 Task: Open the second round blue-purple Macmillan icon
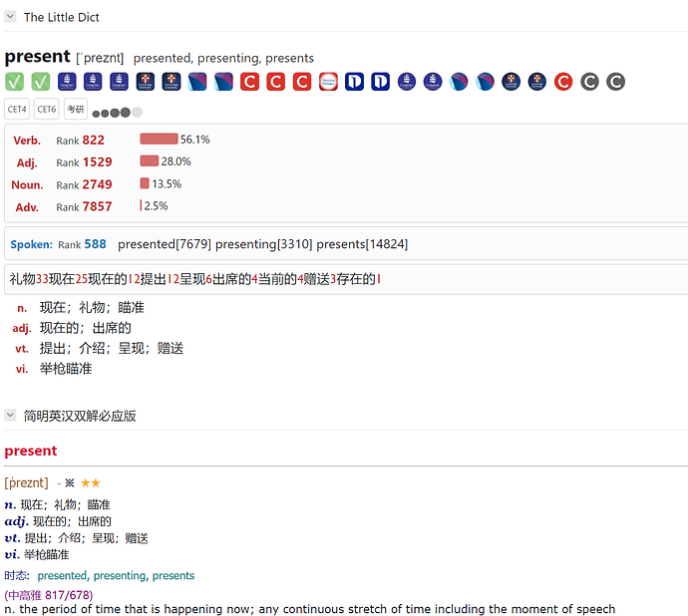point(486,82)
